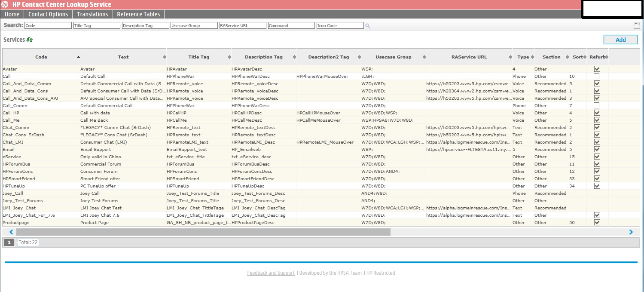Sort table by Type column
Image resolution: width=644 pixels, height=292 pixels.
[523, 57]
